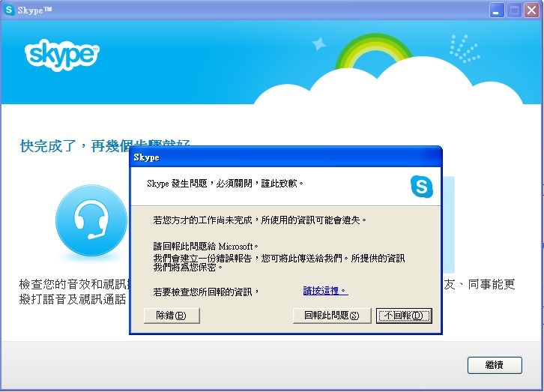
Task: Close the Skype setup window
Action: tap(531, 10)
